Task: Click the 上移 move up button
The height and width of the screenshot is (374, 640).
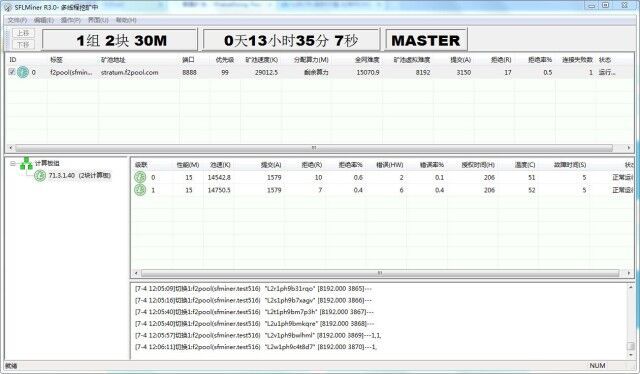Action: point(23,33)
